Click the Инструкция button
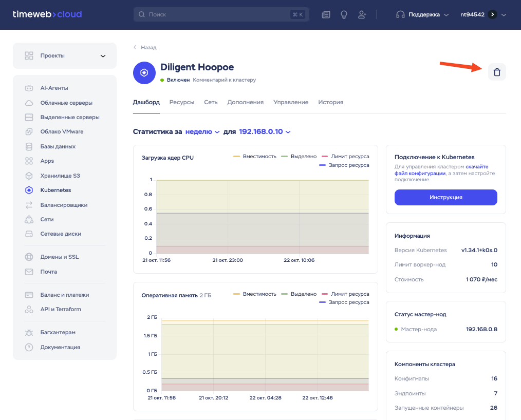 point(445,197)
